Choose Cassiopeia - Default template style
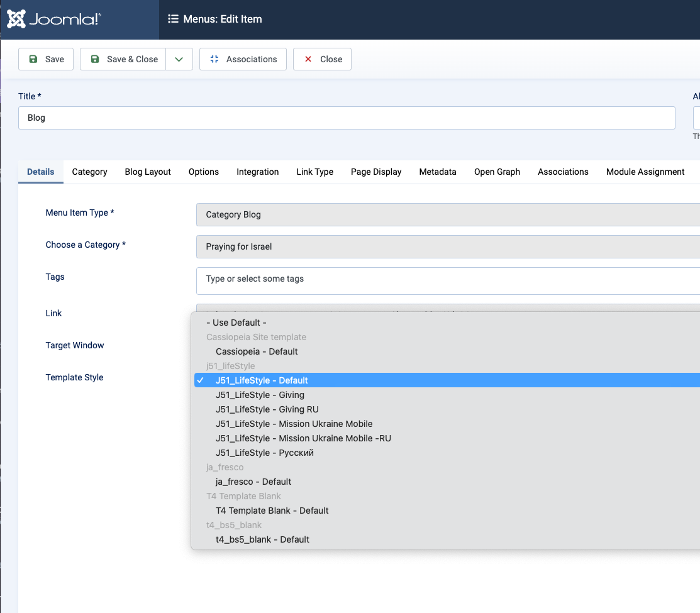 (257, 351)
